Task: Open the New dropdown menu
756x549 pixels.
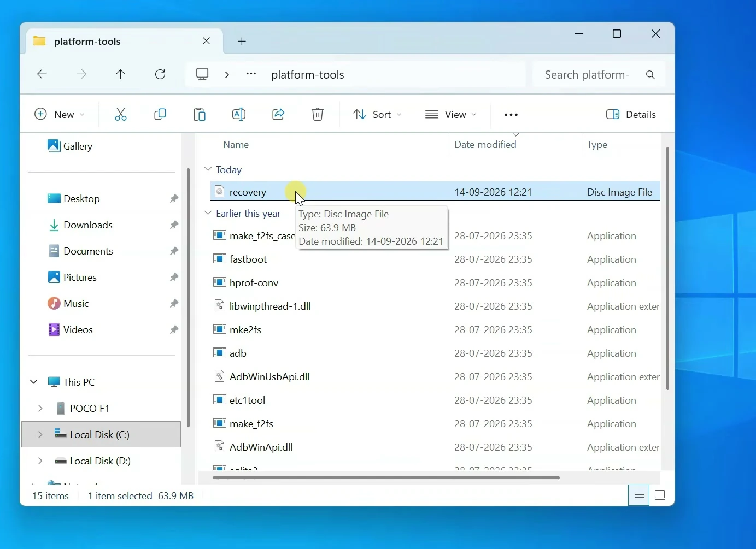Action: [60, 114]
